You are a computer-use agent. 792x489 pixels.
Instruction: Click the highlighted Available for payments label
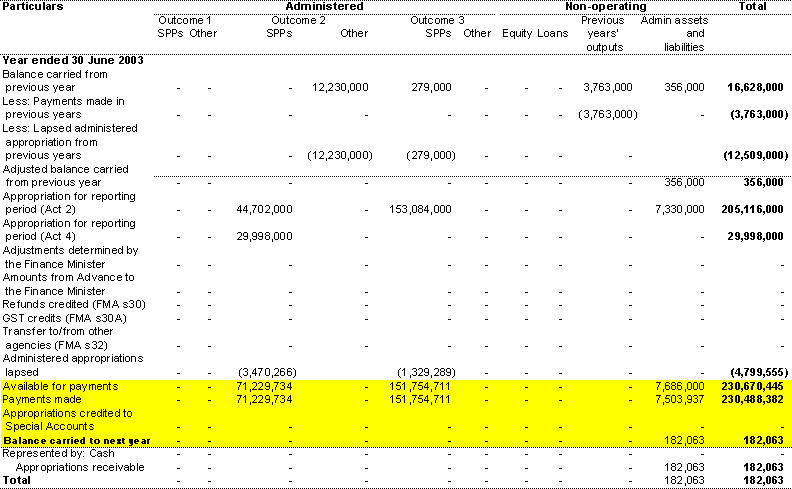pos(60,386)
